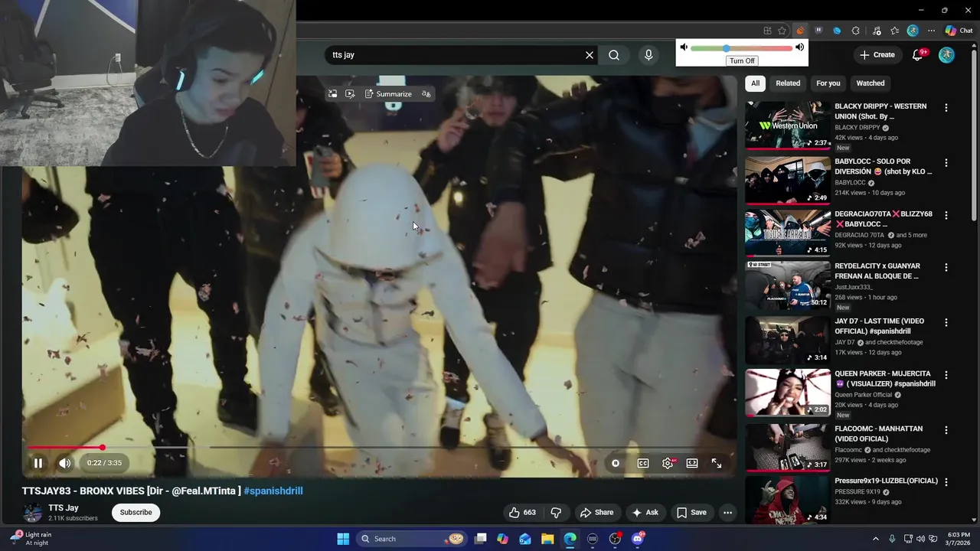This screenshot has width=980, height=551.
Task: Turn on closed captions (CC) button
Action: [x=643, y=463]
